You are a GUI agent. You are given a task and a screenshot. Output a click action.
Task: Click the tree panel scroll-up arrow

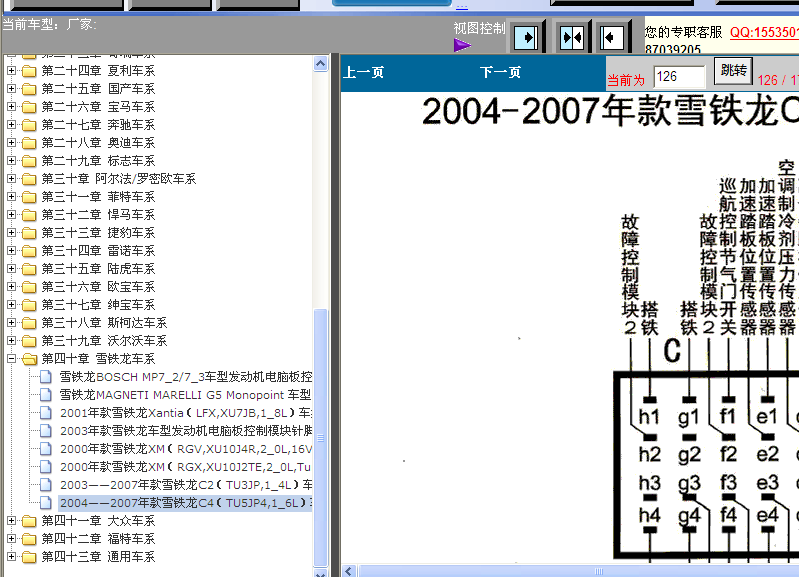[321, 64]
